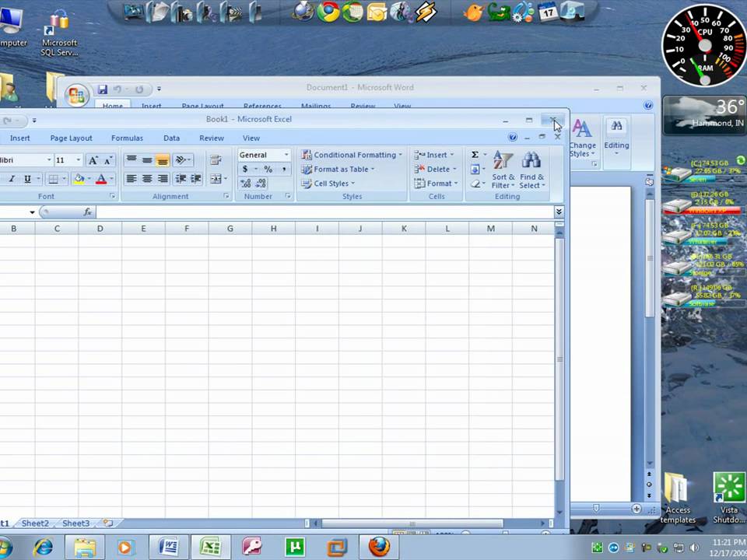This screenshot has height=560, width=747.
Task: Open the Excel Page Layout tab
Action: (x=71, y=138)
